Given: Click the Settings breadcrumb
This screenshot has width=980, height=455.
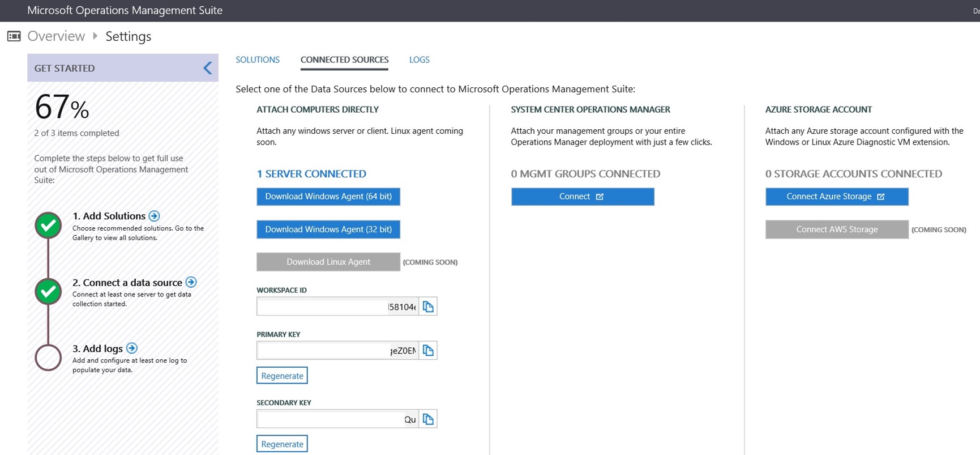Looking at the screenshot, I should point(129,36).
